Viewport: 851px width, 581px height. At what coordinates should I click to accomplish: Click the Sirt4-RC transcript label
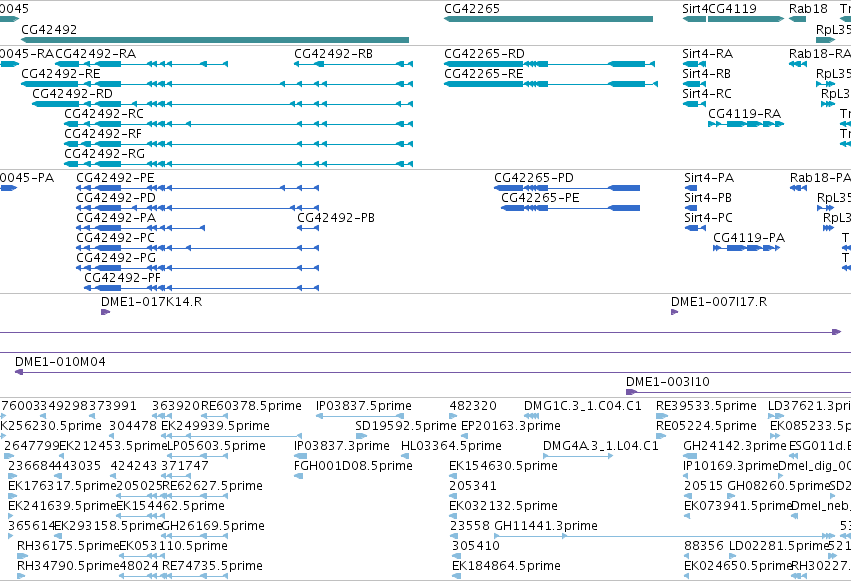click(707, 94)
